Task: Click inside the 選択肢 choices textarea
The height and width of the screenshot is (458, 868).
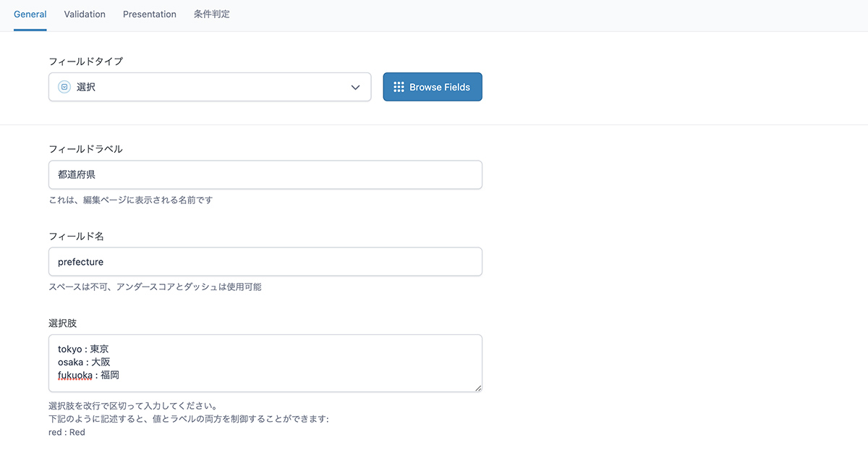Action: [x=265, y=363]
